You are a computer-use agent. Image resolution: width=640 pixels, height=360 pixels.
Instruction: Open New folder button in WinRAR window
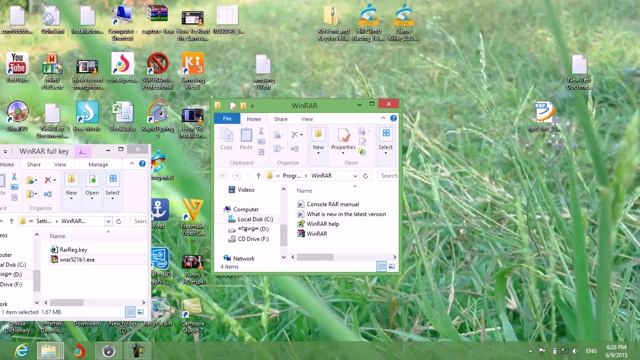pos(318,139)
